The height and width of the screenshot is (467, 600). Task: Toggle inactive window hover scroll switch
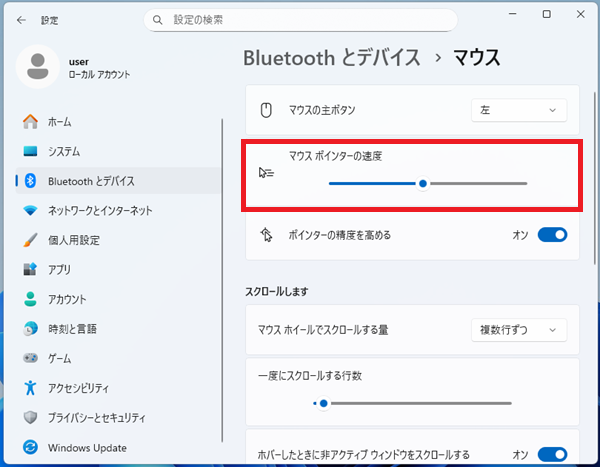(x=552, y=454)
